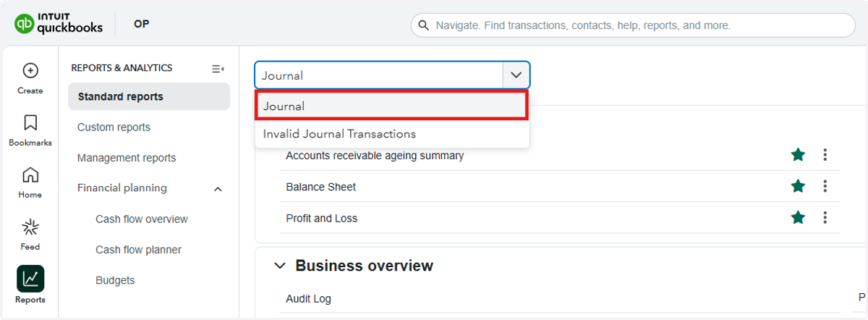Unfavourite the Accounts receivable ageing summary star
The height and width of the screenshot is (320, 868).
coord(798,155)
